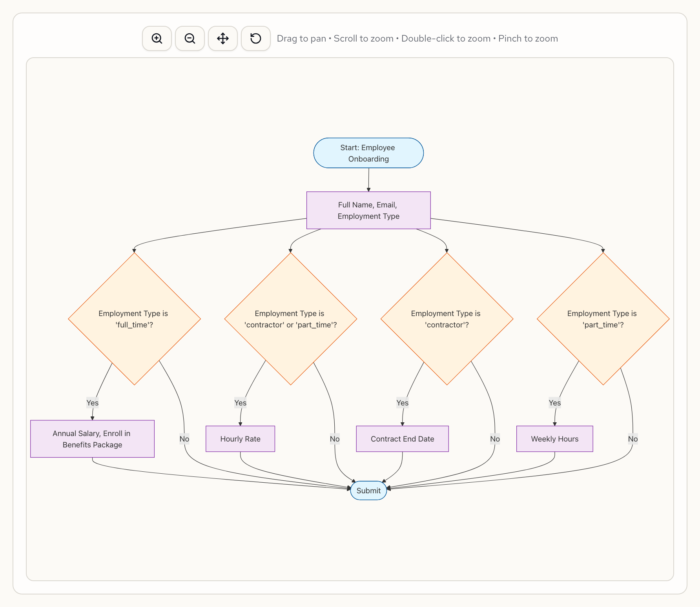Click the zoom in magnifier icon
This screenshot has width=700, height=607.
[x=157, y=38]
